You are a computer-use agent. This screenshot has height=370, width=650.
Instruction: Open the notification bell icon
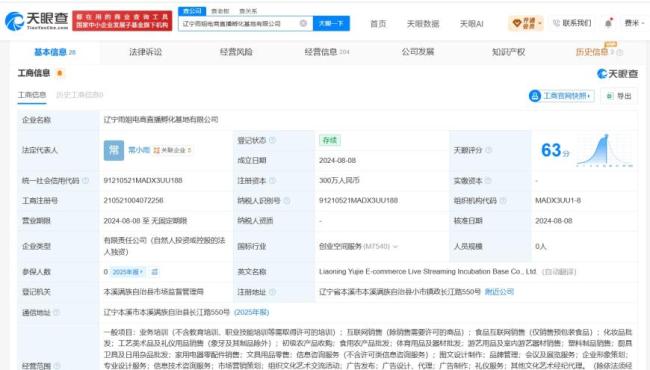[x=608, y=23]
